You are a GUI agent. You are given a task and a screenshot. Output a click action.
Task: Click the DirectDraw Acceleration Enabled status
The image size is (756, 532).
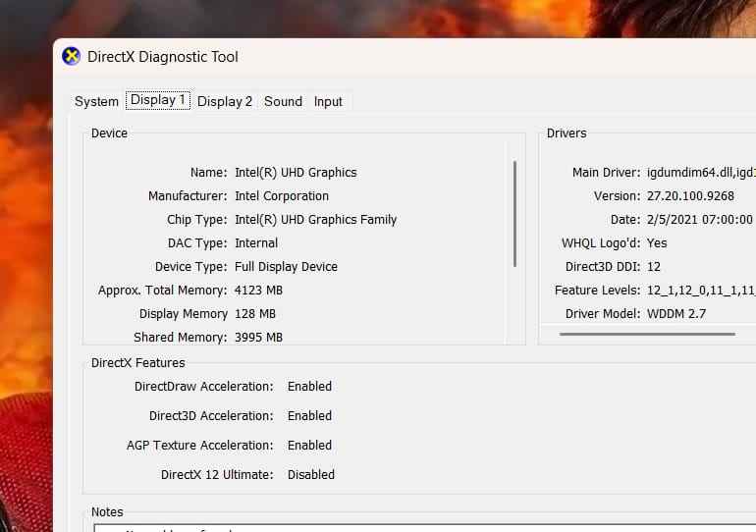coord(309,386)
